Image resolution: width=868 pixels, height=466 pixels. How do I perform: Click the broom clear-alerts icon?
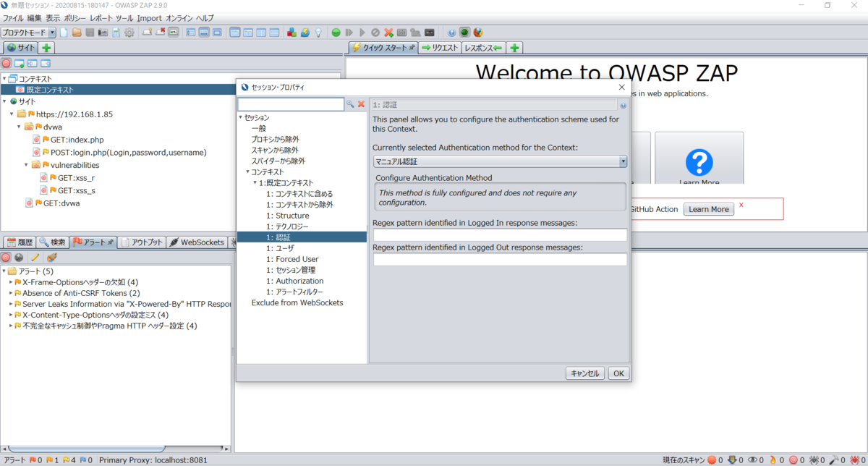pyautogui.click(x=51, y=258)
